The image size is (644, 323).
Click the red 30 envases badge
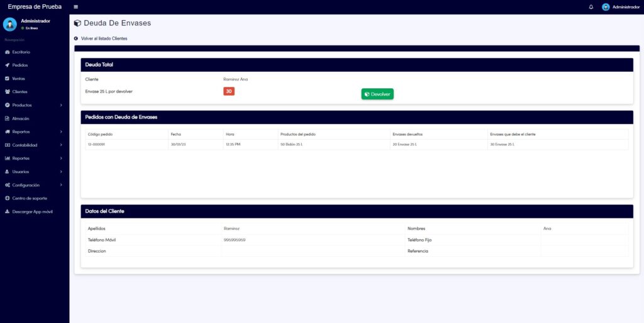(229, 91)
